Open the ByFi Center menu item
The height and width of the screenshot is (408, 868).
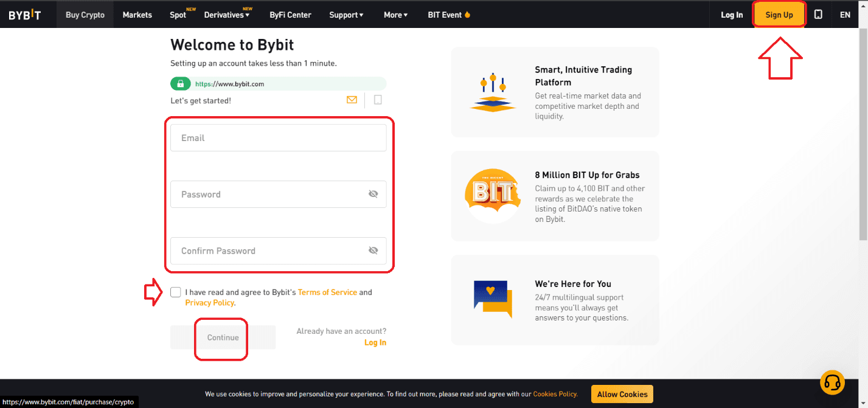coord(291,15)
